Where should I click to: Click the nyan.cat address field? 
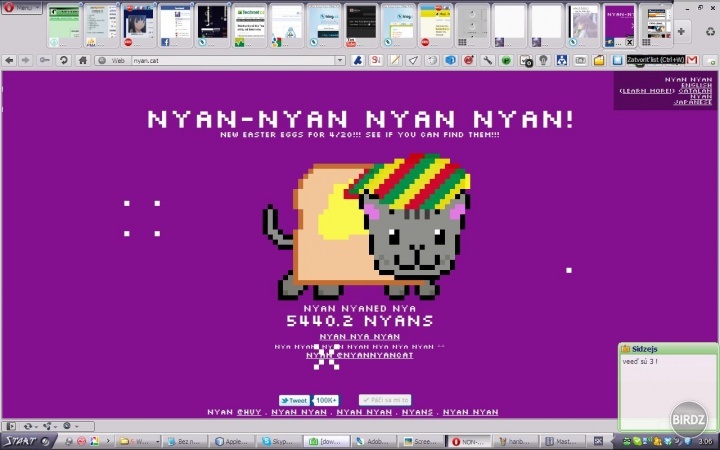tap(233, 60)
